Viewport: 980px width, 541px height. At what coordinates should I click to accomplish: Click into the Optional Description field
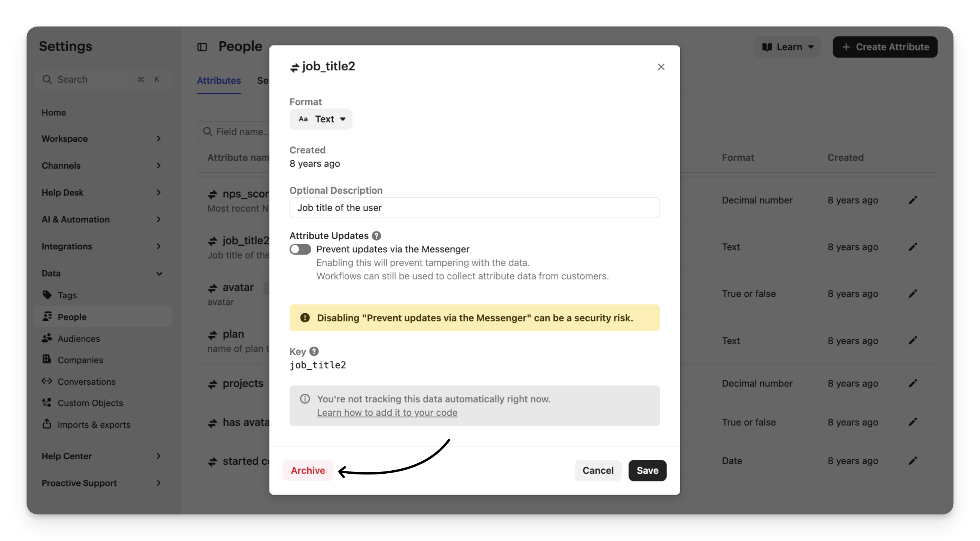coord(474,208)
